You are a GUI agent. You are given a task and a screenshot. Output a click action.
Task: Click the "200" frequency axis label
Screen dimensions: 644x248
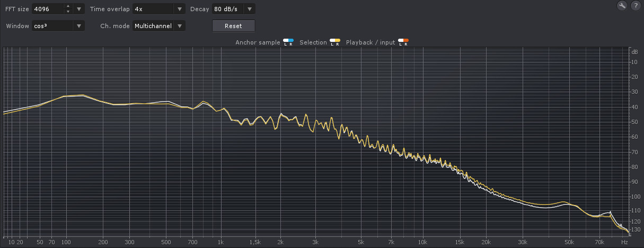pyautogui.click(x=104, y=242)
